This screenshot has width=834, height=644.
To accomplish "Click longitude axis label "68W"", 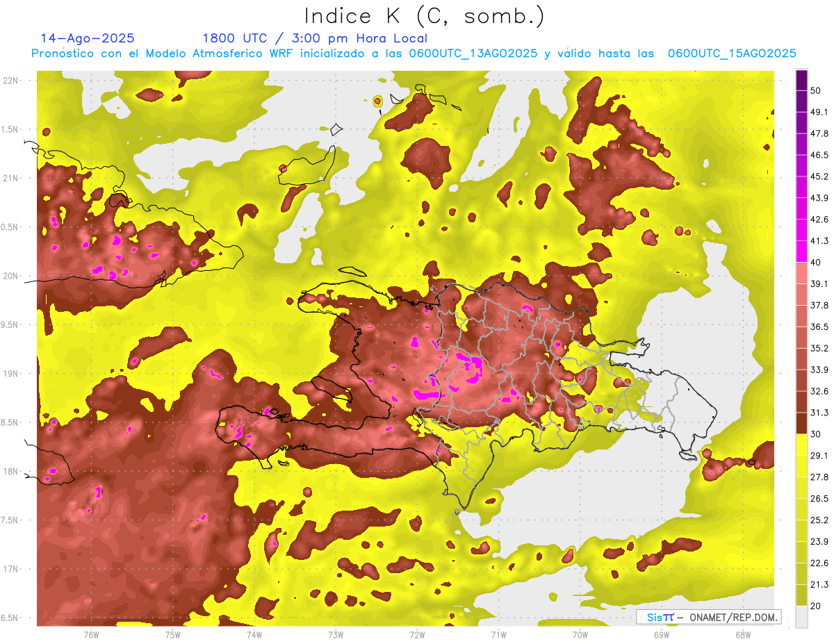I will pyautogui.click(x=742, y=635).
